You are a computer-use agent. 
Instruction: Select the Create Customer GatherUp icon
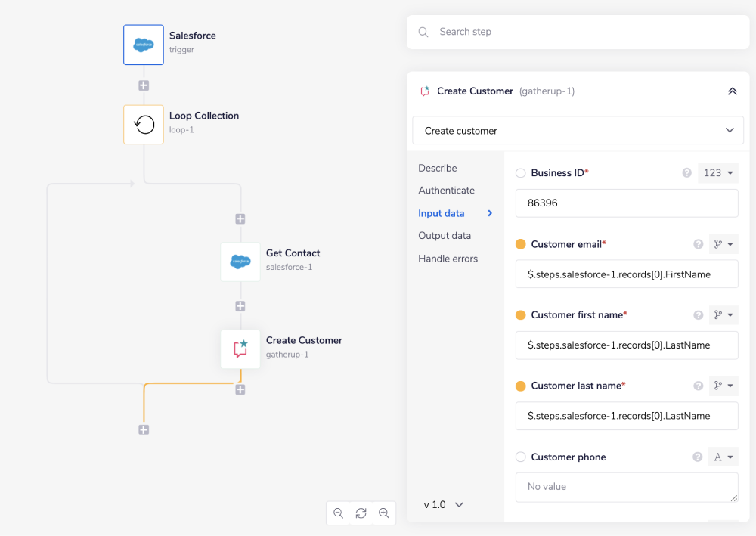click(x=240, y=349)
